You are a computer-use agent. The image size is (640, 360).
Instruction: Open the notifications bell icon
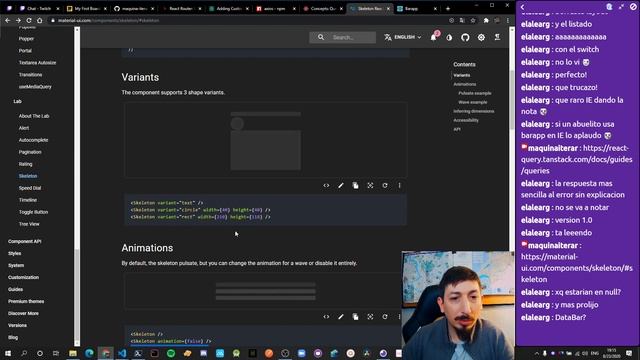click(x=433, y=37)
